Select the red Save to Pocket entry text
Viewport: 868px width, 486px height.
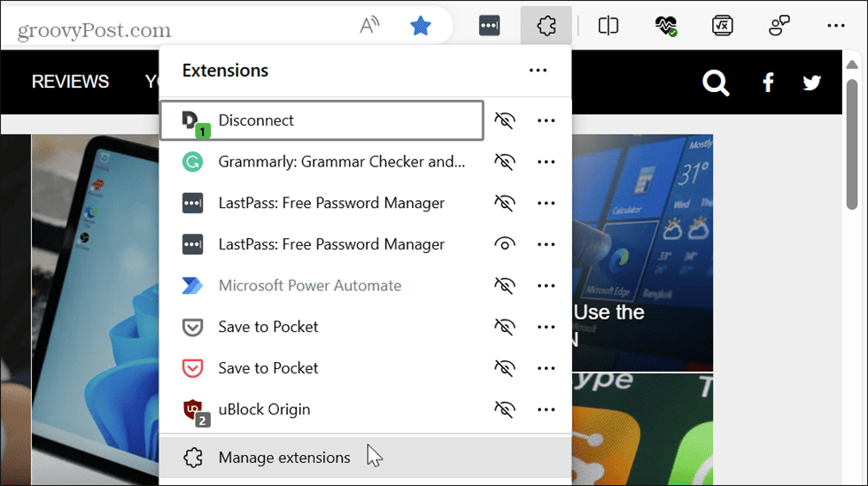coord(267,368)
